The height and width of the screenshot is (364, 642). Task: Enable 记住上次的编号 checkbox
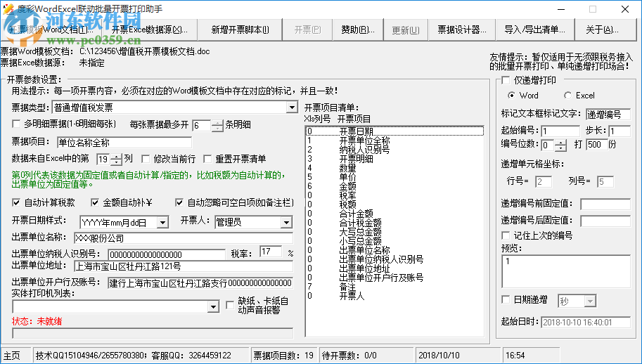coord(506,235)
